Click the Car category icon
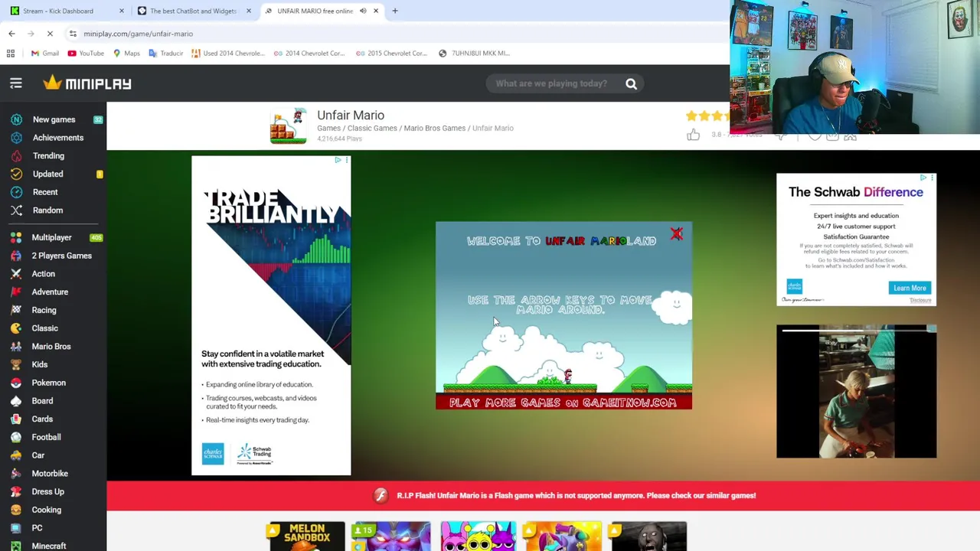The height and width of the screenshot is (551, 980). [16, 455]
